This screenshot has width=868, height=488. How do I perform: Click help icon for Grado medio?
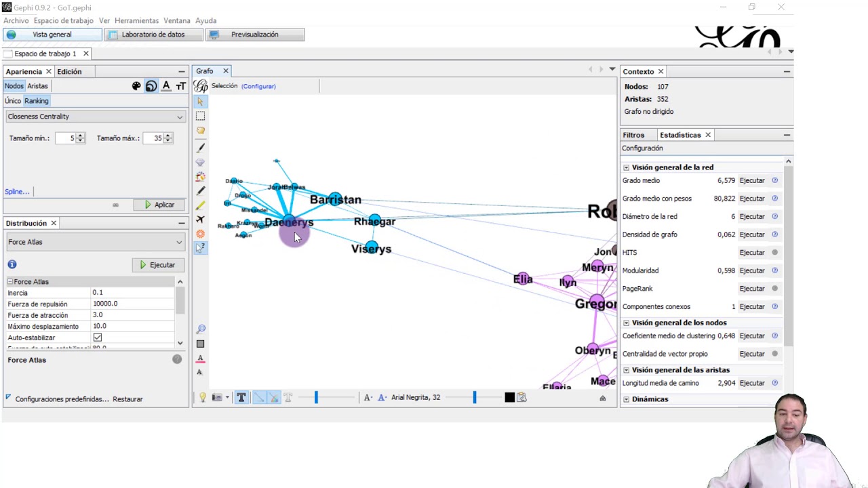(774, 180)
